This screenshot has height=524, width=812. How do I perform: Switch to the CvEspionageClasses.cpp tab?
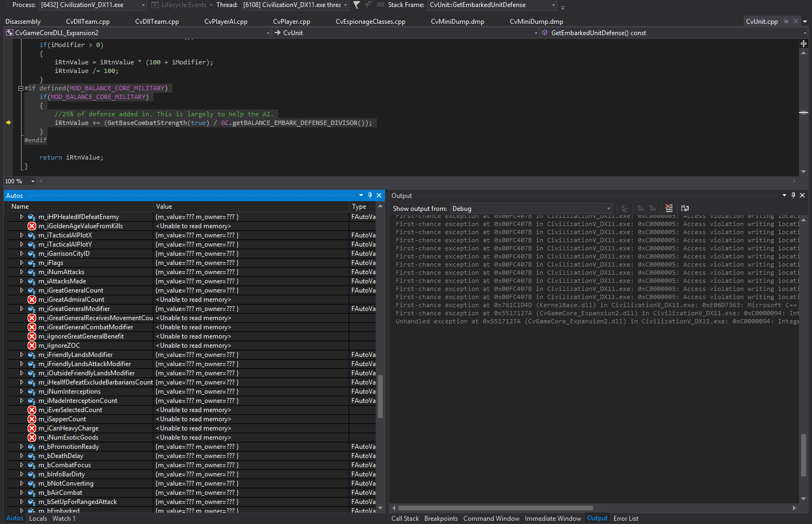coord(370,22)
